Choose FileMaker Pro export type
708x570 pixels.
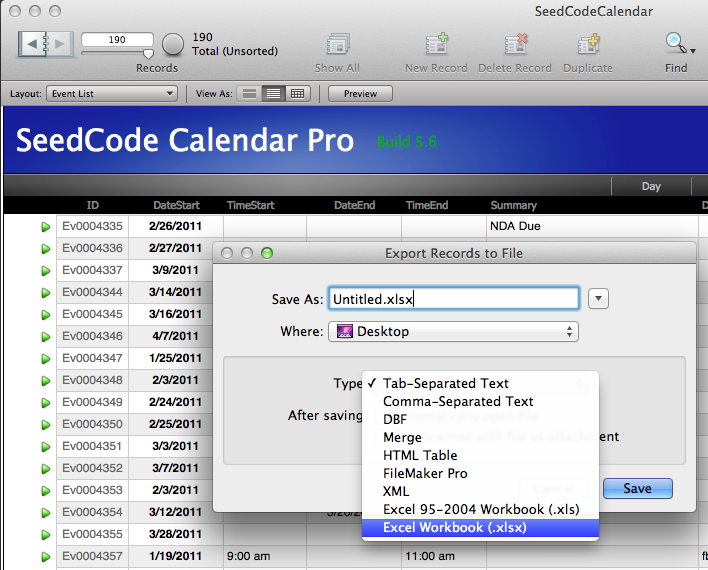pos(480,473)
